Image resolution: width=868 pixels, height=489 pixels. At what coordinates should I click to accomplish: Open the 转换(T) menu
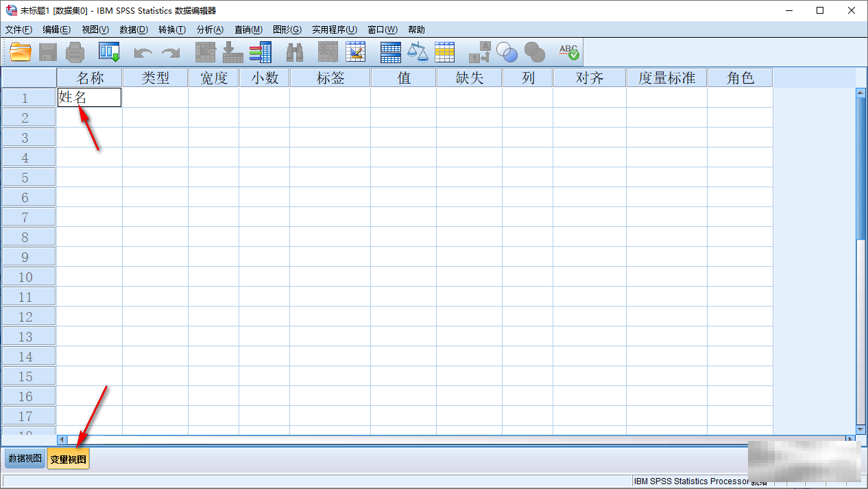[172, 29]
